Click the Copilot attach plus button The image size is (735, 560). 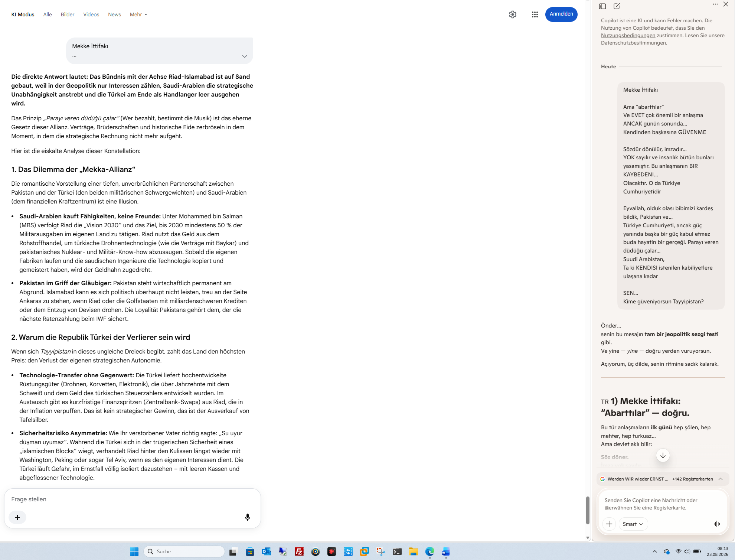pyautogui.click(x=609, y=524)
